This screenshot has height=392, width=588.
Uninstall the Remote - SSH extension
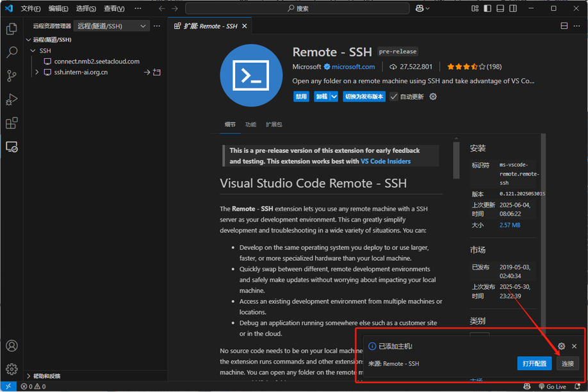click(322, 97)
